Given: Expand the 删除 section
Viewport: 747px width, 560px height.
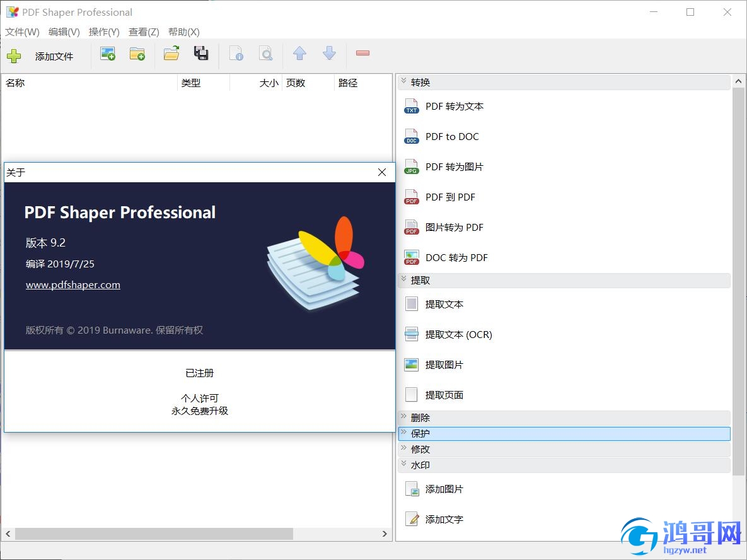Looking at the screenshot, I should [564, 417].
